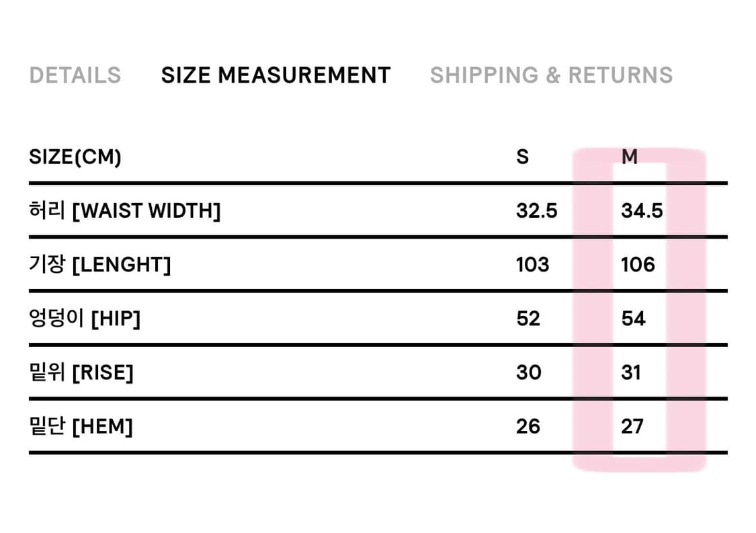Click the 34.5 waist value in M column

point(642,210)
